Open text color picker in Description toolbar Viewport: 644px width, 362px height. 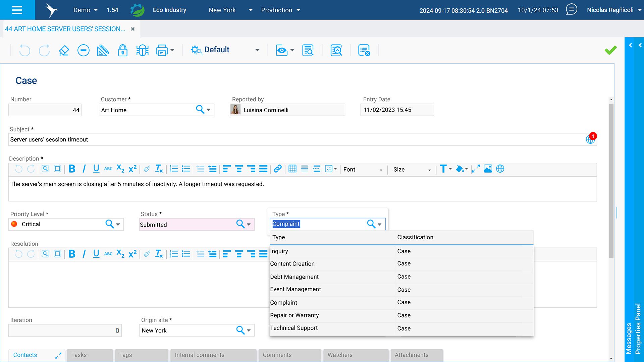[445, 169]
